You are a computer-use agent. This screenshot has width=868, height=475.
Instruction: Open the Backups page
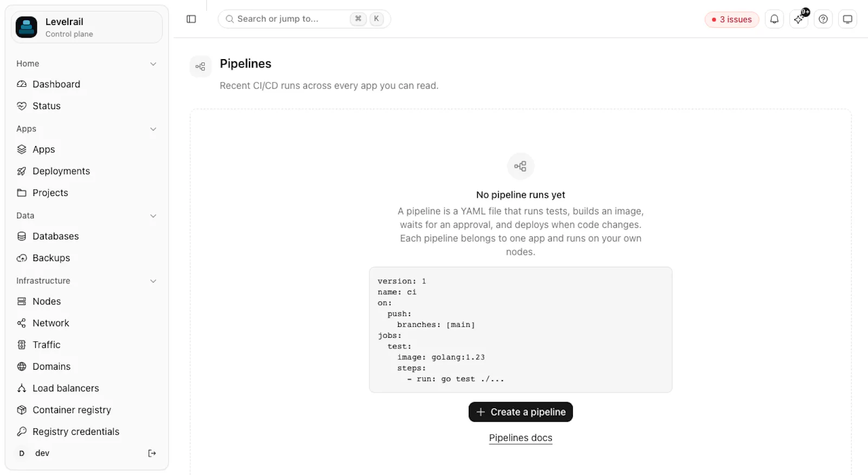coord(87,258)
